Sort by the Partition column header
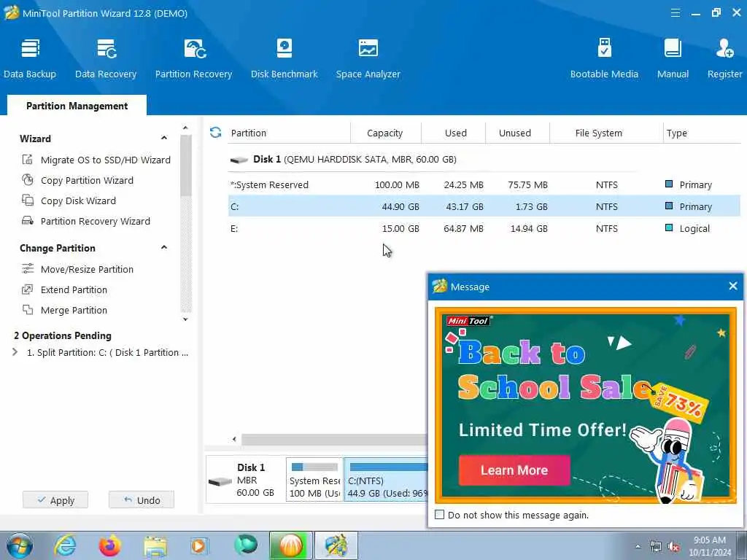This screenshot has height=560, width=747. (289, 133)
